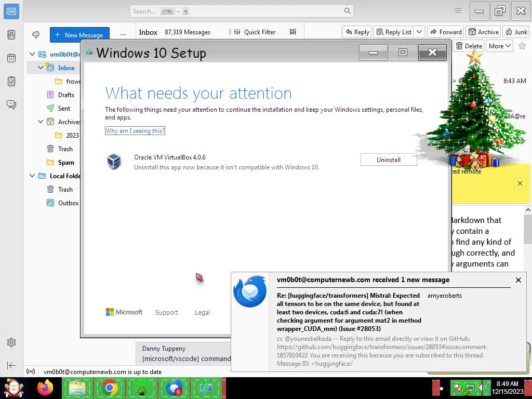The image size is (532, 399).
Task: Collapse the vm0b0t account tree
Action: [x=32, y=54]
